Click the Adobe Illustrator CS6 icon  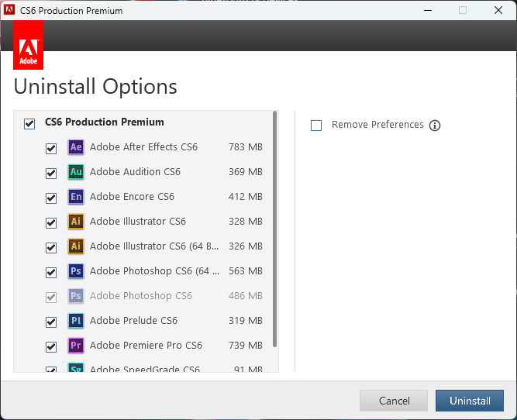click(x=75, y=222)
